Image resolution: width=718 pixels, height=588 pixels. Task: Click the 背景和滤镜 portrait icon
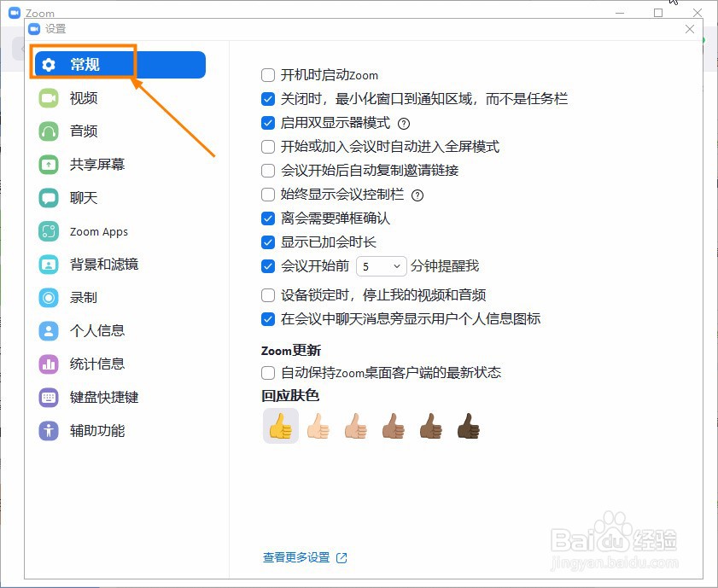coord(49,265)
